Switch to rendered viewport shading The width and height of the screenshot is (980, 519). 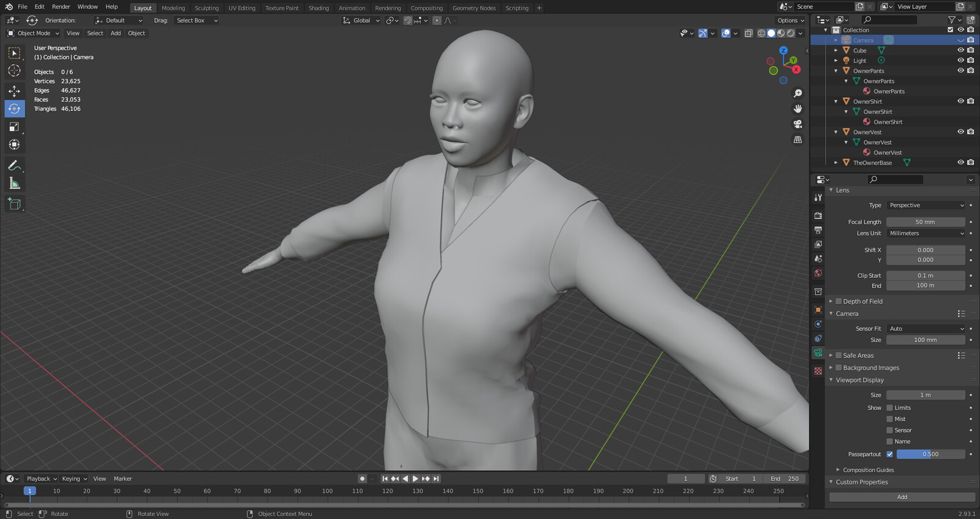(791, 33)
